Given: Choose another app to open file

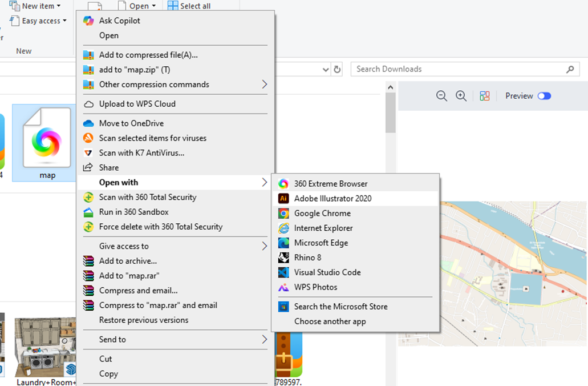Looking at the screenshot, I should (330, 321).
